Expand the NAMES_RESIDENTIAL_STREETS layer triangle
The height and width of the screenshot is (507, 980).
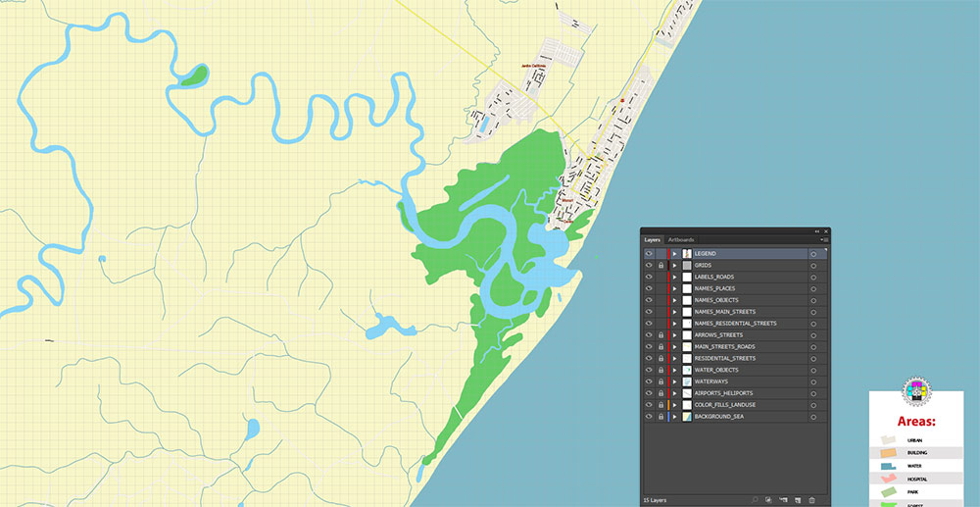click(675, 324)
